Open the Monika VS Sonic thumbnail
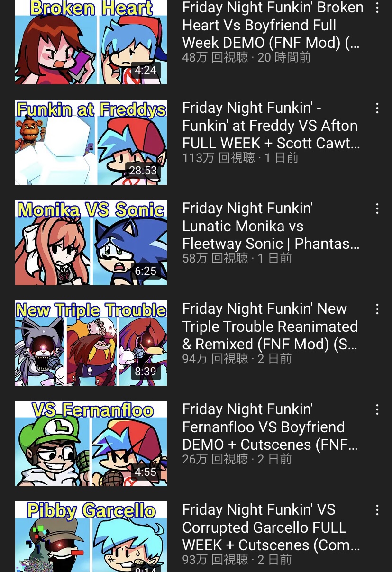This screenshot has height=572, width=392. [x=91, y=243]
